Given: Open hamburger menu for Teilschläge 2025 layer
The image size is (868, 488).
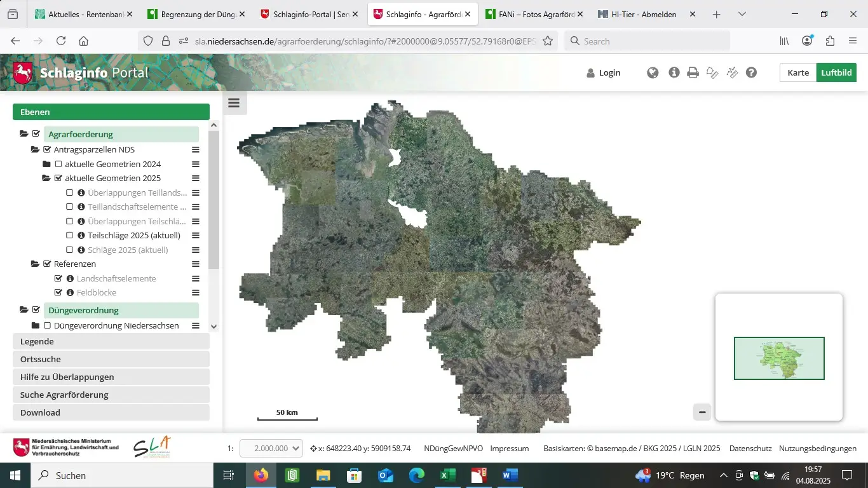Looking at the screenshot, I should point(196,236).
